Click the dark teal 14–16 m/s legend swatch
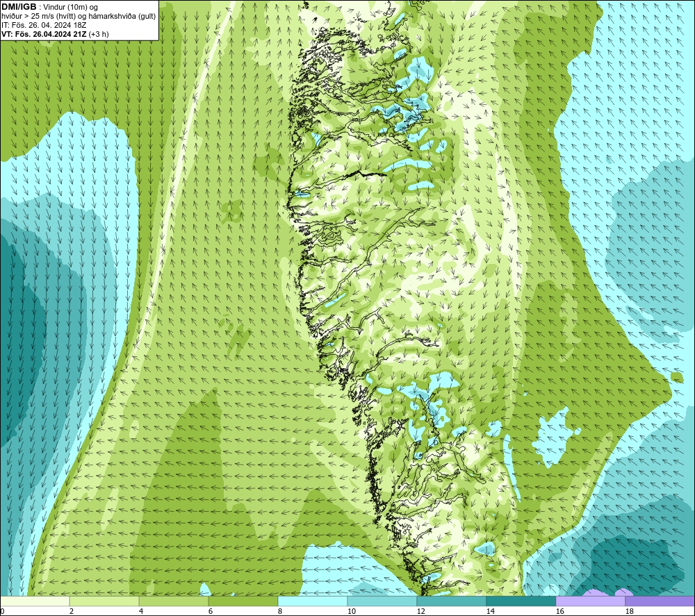Image resolution: width=695 pixels, height=616 pixels. click(521, 601)
